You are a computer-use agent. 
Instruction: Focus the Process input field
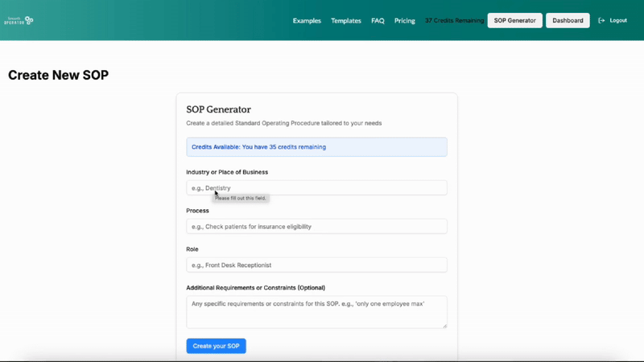(x=316, y=227)
